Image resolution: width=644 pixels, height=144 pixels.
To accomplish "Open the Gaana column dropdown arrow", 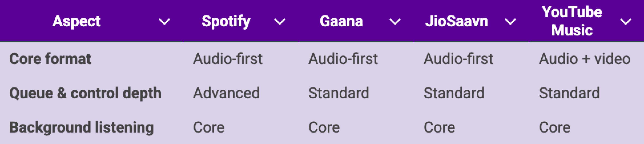I will tap(395, 22).
